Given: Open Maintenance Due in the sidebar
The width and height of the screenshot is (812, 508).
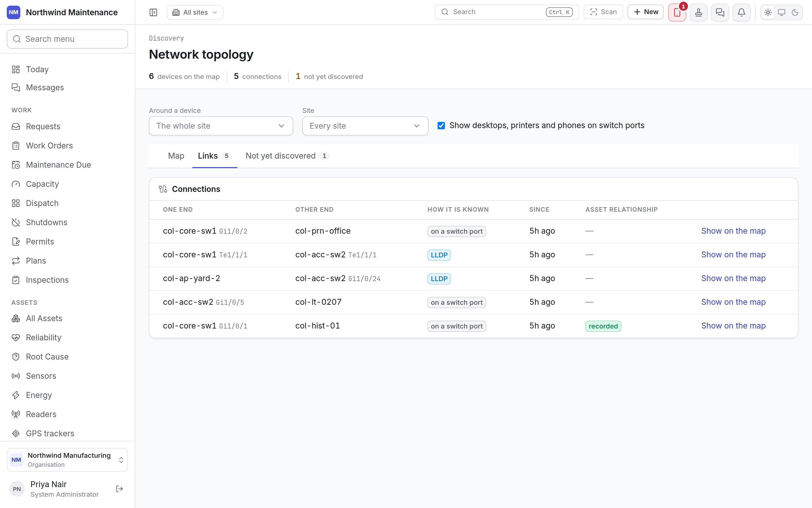Looking at the screenshot, I should click(67, 165).
